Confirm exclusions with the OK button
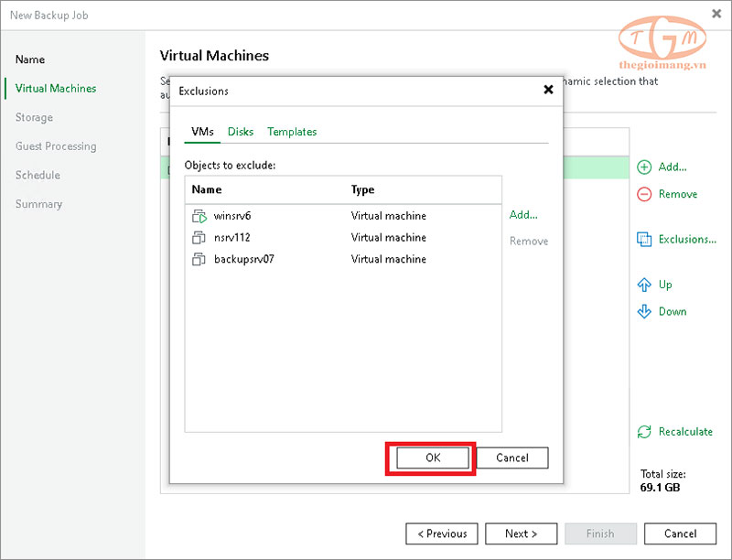Viewport: 732px width, 560px height. [432, 458]
